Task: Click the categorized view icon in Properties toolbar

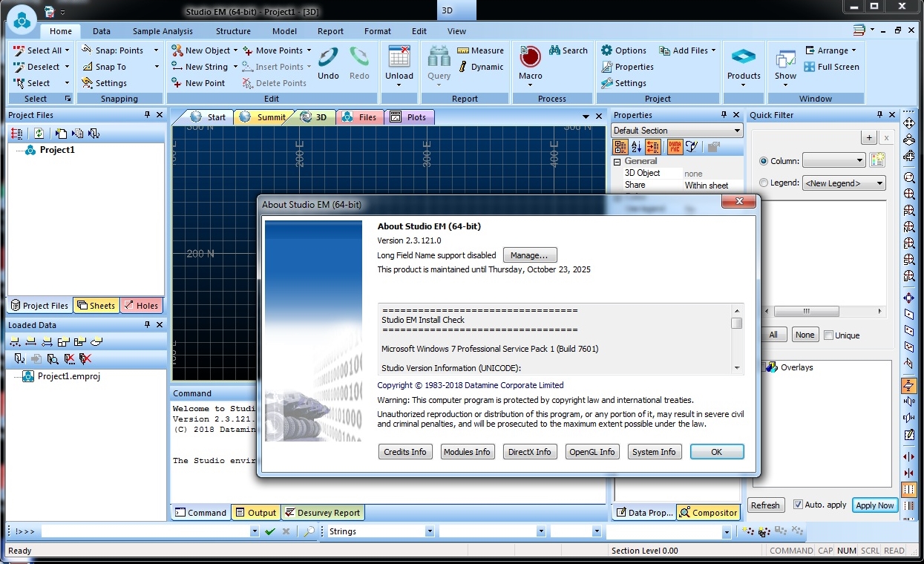Action: (620, 147)
